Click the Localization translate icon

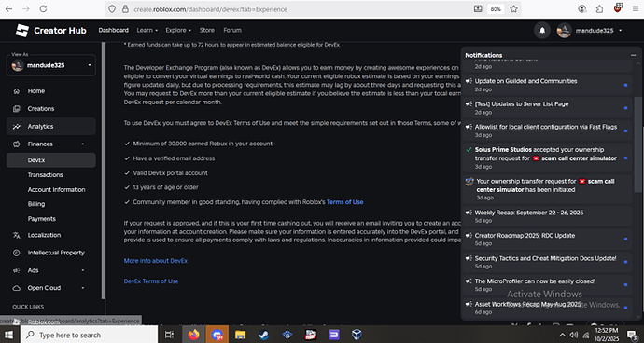(x=17, y=235)
